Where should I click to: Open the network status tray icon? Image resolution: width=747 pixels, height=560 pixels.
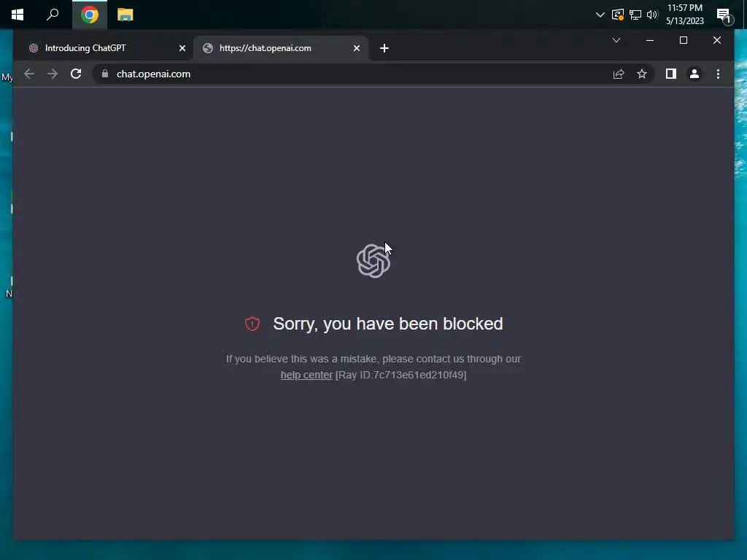pyautogui.click(x=635, y=15)
